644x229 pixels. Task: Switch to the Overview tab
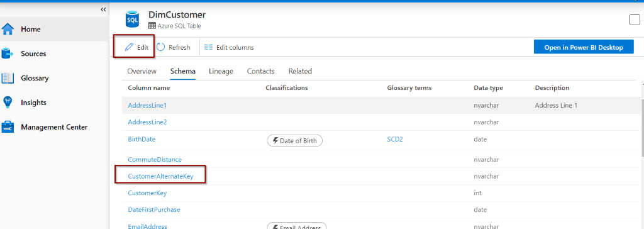click(x=142, y=71)
